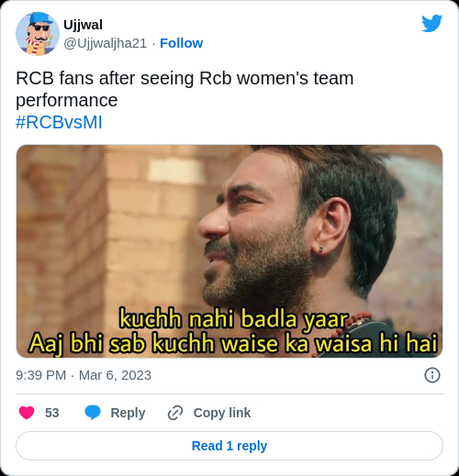
Task: Click the caption kuchh nahi badla yaar
Action: click(234, 319)
